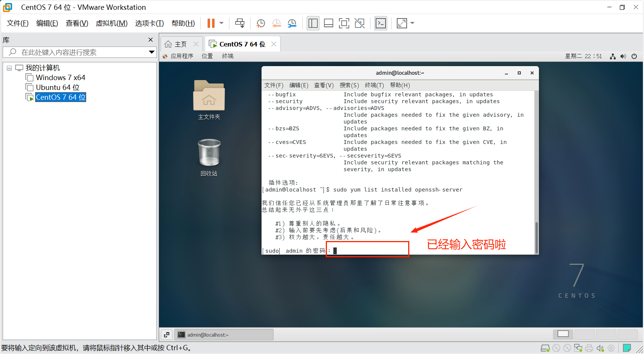
Task: Click the orange Pause VM button
Action: point(211,23)
